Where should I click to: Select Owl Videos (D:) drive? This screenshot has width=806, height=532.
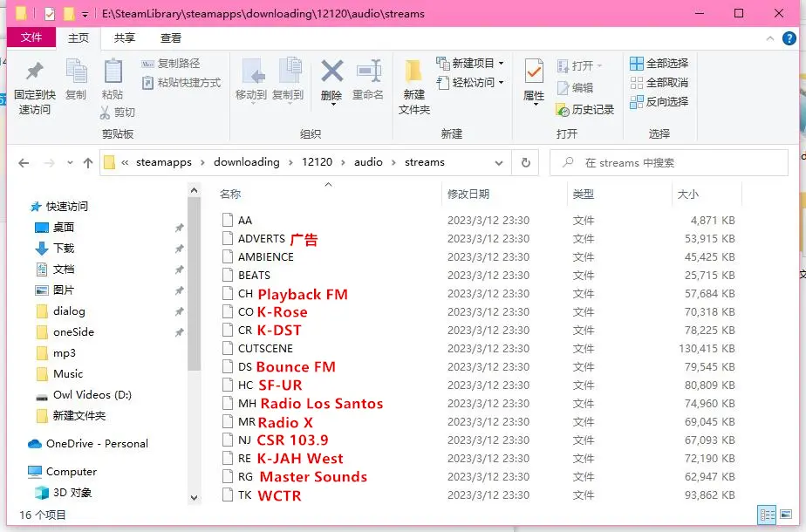(83, 395)
